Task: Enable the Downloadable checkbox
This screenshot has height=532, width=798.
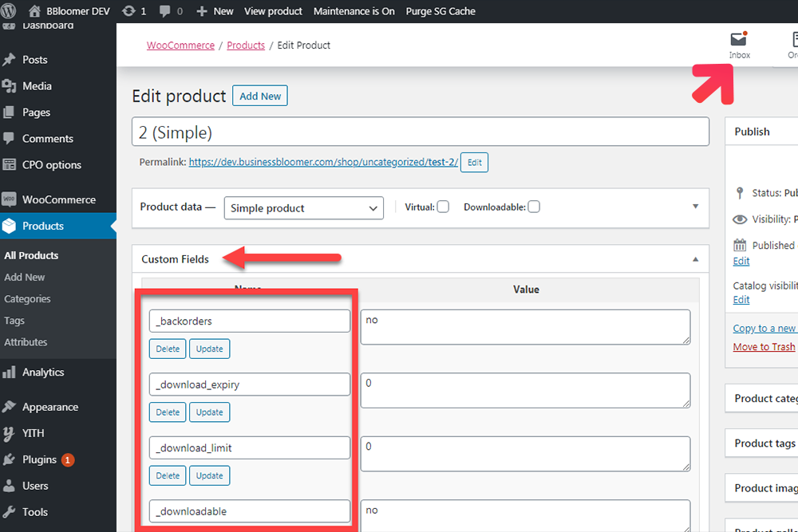Action: pyautogui.click(x=533, y=207)
